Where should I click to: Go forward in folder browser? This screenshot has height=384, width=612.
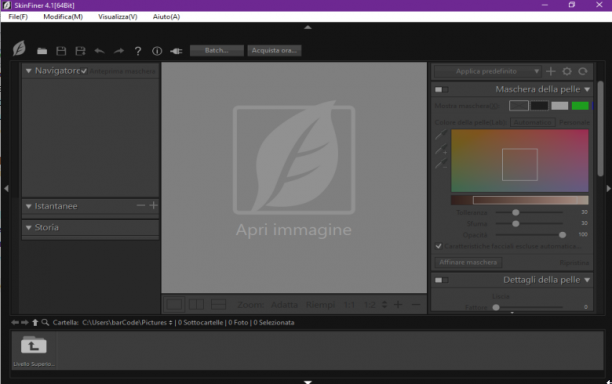tap(25, 322)
